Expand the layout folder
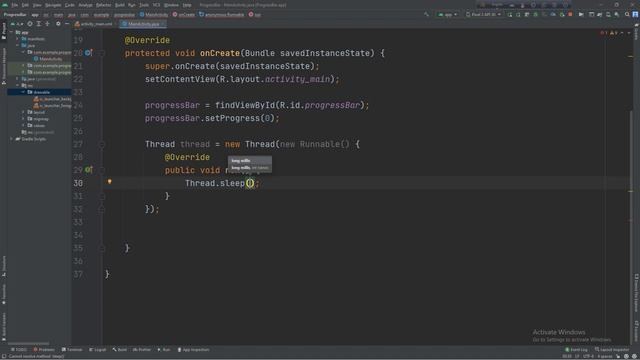 (x=24, y=112)
